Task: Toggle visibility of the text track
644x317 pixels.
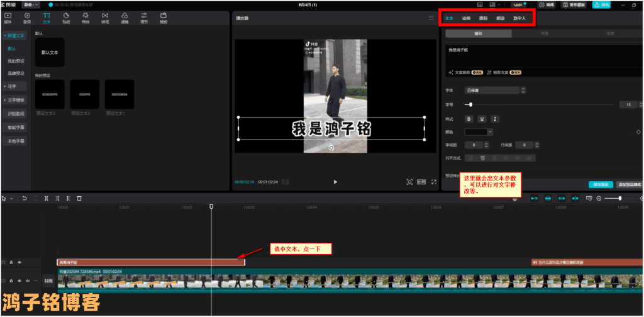Action: coord(19,262)
